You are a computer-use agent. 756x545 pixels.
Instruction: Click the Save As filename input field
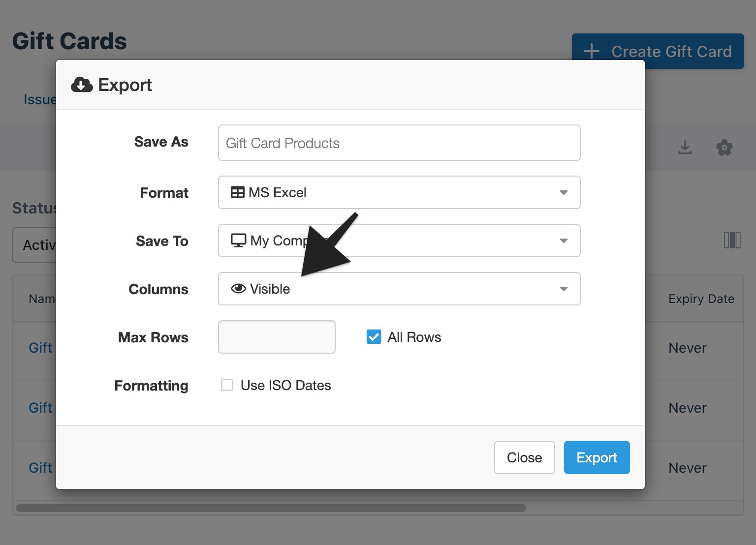(399, 143)
